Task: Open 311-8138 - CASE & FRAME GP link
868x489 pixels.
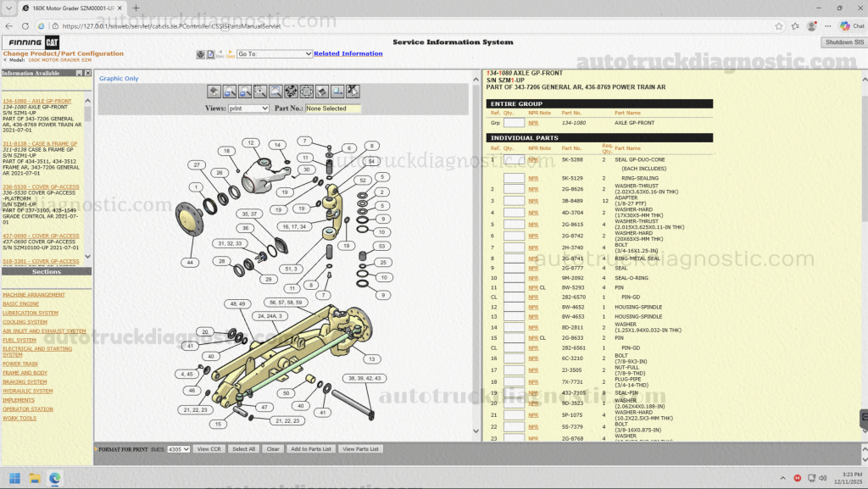Action: pos(40,144)
